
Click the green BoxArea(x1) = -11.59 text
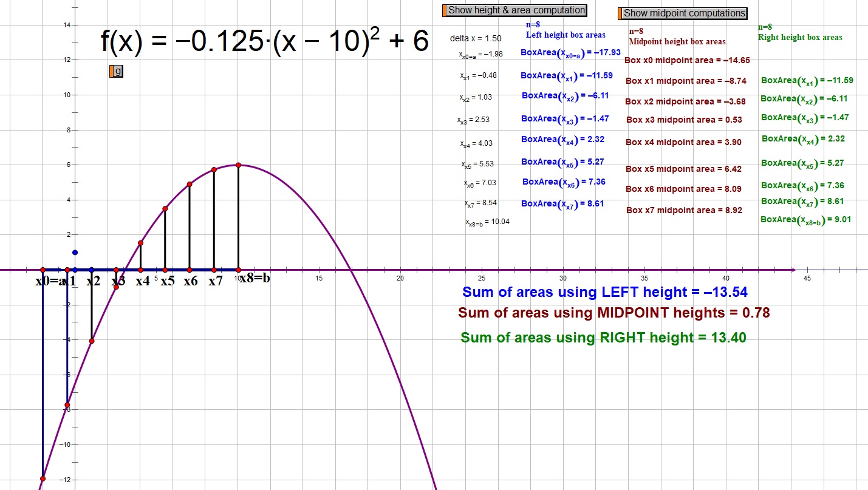[x=807, y=80]
